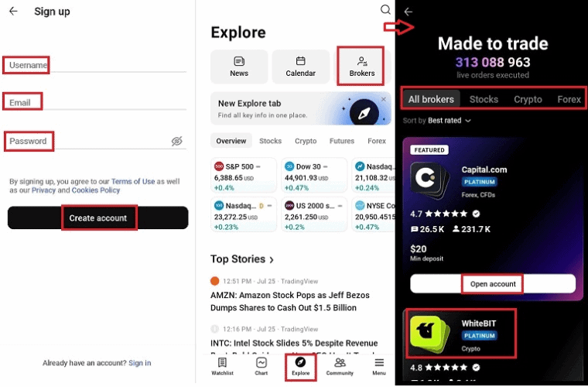Switch to the Crypto brokers tab

pyautogui.click(x=528, y=99)
